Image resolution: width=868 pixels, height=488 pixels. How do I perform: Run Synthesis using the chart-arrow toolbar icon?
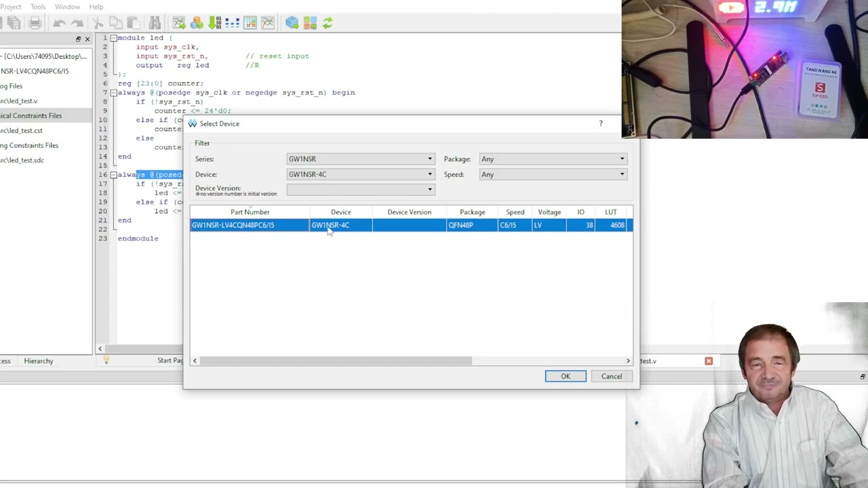[179, 23]
